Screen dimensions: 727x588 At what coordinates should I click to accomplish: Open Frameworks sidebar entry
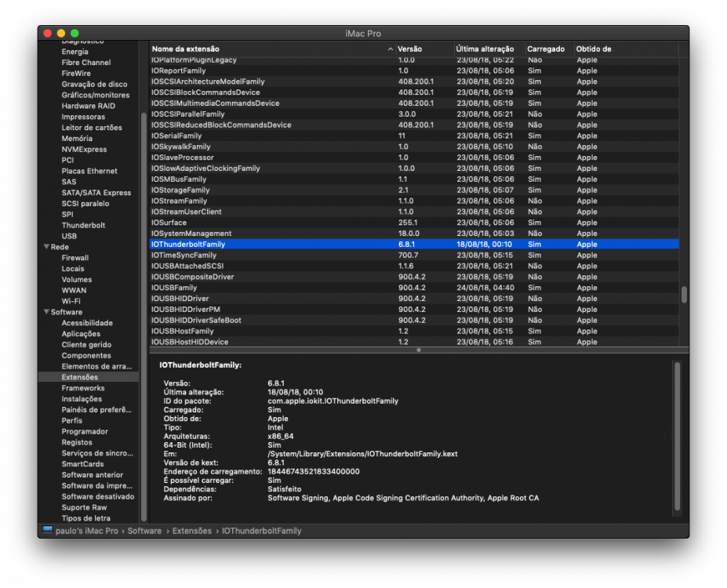tap(83, 388)
